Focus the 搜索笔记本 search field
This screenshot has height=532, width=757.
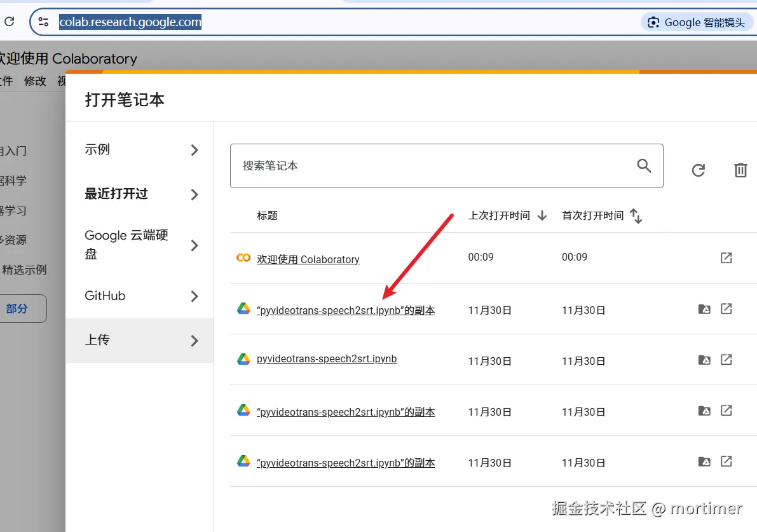(x=447, y=166)
